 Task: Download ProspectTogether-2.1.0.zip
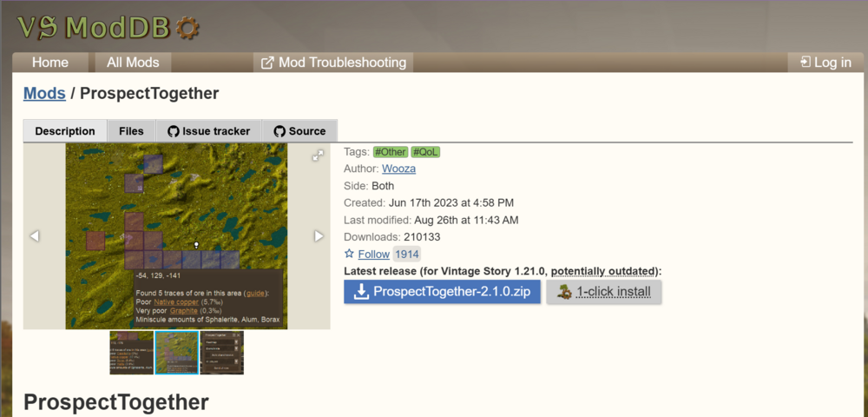point(442,292)
